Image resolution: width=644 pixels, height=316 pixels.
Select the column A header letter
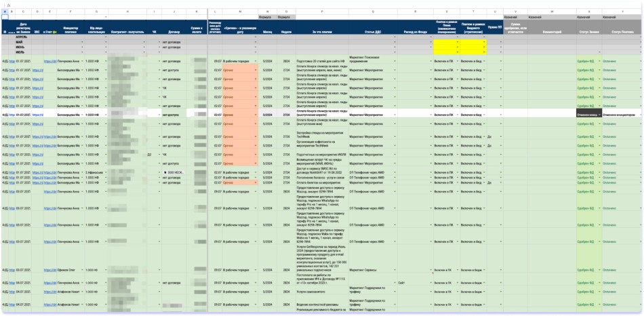point(5,12)
